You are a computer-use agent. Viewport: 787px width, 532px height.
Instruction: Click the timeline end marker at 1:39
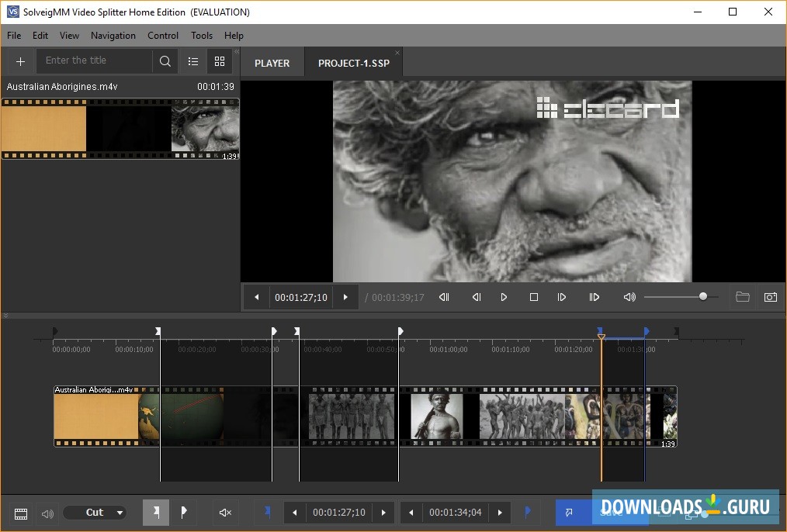(x=677, y=331)
